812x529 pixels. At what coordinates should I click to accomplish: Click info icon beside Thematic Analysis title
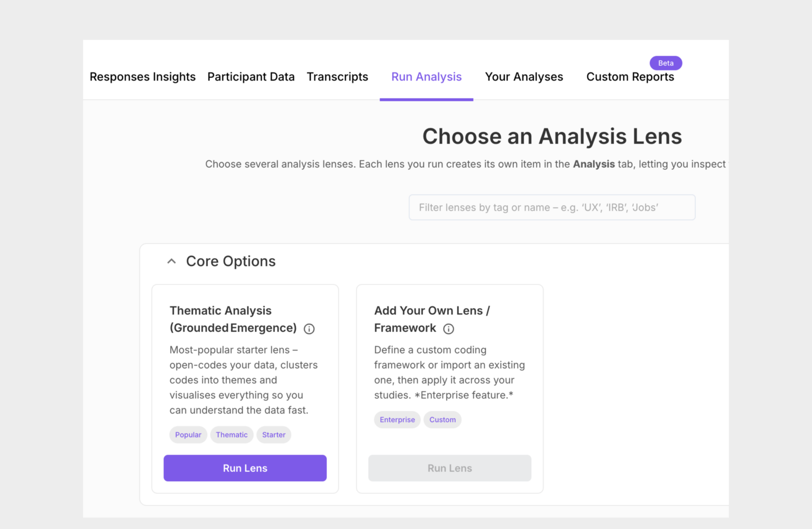coord(309,329)
